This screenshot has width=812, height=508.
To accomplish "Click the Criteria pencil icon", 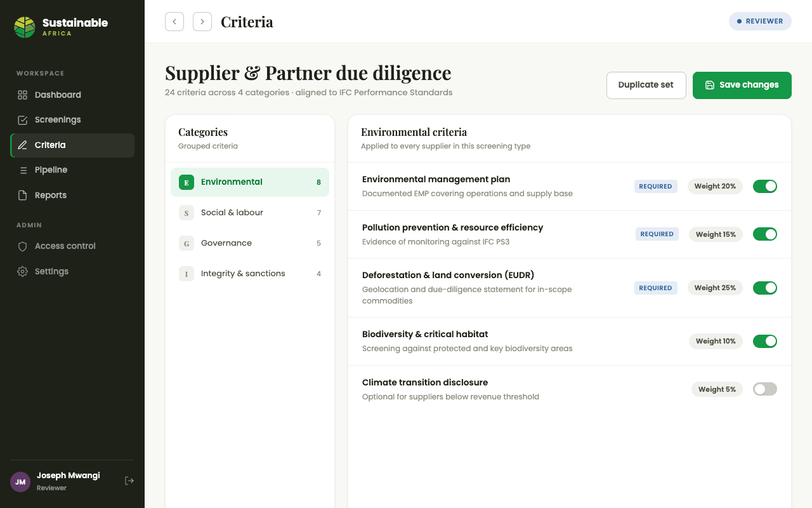I will 22,145.
